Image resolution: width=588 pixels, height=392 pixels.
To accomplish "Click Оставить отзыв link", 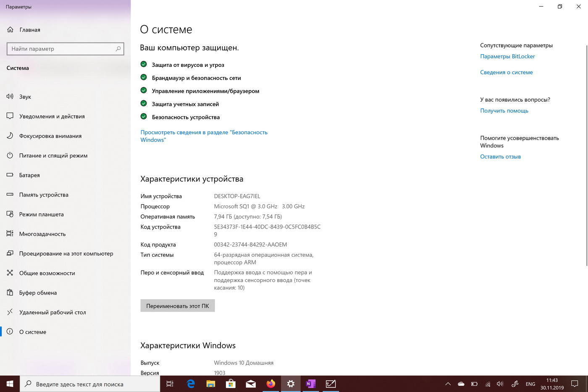I will (x=500, y=156).
